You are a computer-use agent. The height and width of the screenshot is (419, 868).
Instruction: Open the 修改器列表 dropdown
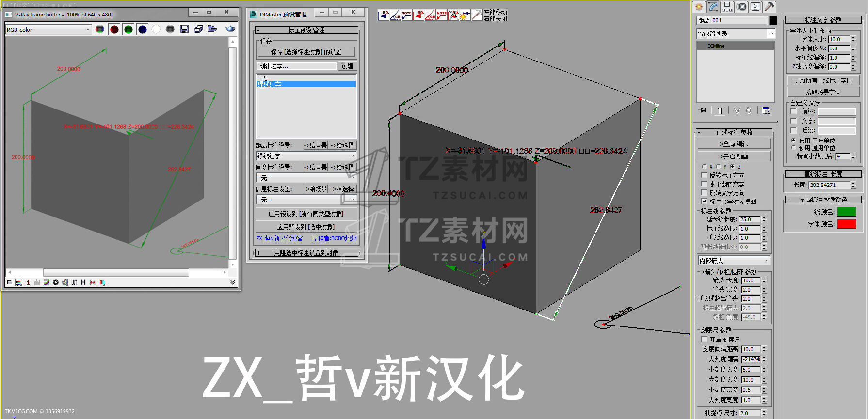[x=737, y=33]
